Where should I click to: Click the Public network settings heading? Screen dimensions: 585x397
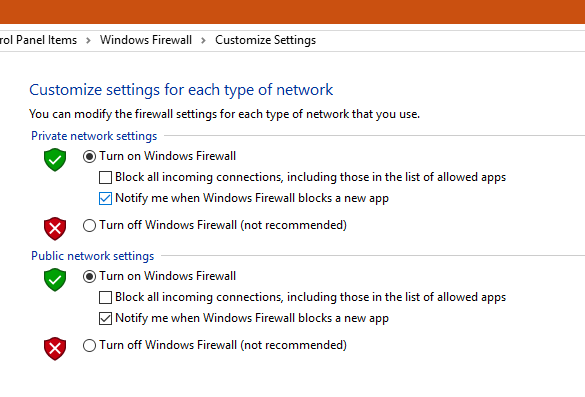pos(93,256)
